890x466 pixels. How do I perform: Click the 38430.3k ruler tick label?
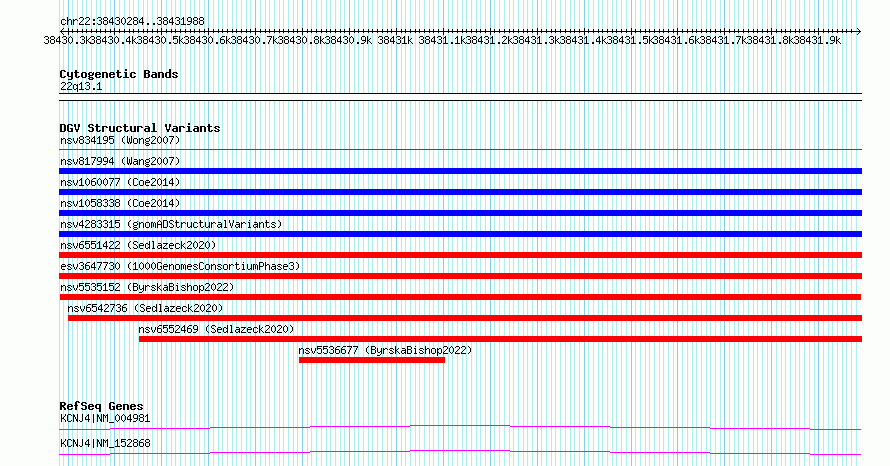(x=67, y=40)
